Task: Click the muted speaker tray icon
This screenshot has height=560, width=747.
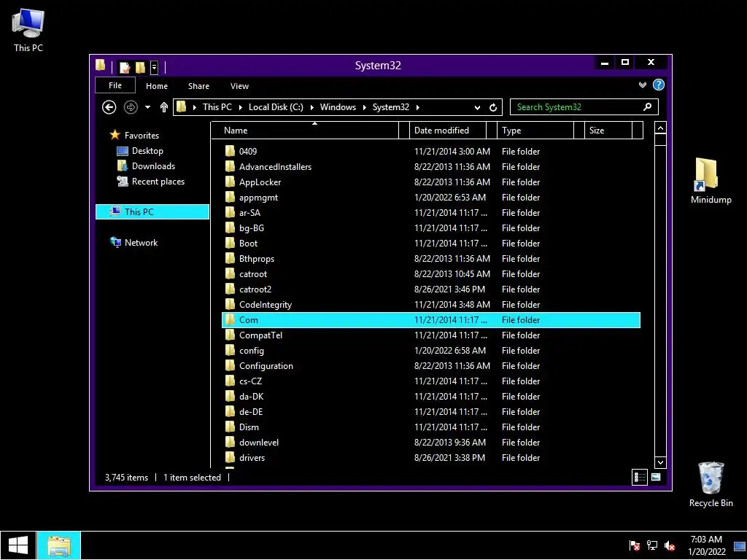Action: (670, 545)
